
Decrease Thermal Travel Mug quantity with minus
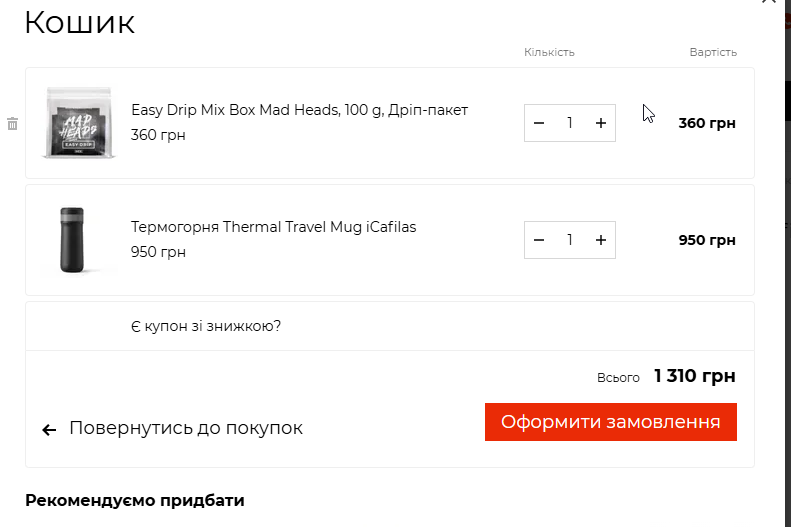pyautogui.click(x=539, y=240)
